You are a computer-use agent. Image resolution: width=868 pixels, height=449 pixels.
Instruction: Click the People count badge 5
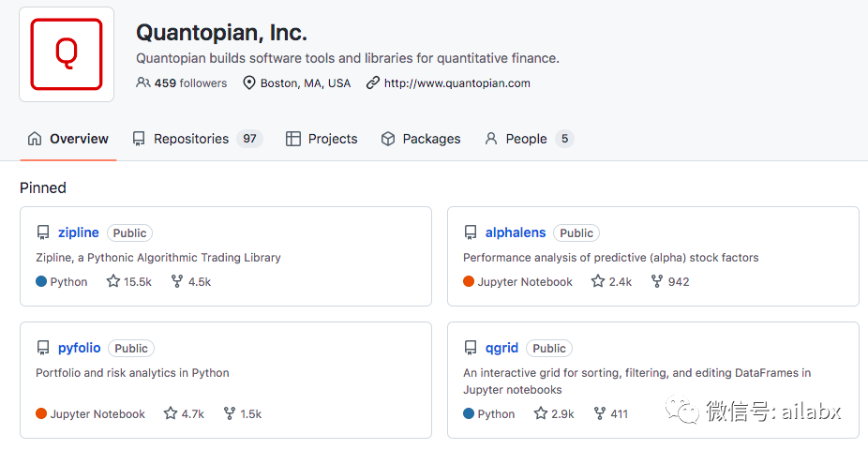click(x=564, y=139)
